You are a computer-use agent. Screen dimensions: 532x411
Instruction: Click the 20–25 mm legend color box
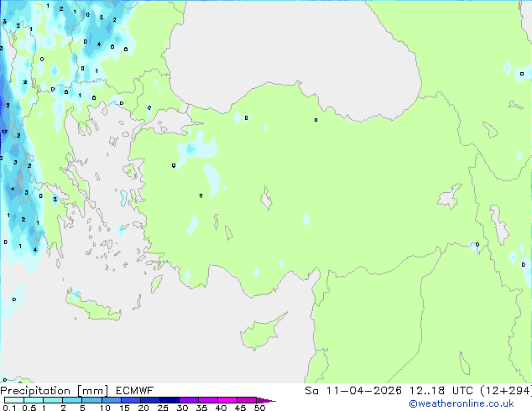(149, 400)
